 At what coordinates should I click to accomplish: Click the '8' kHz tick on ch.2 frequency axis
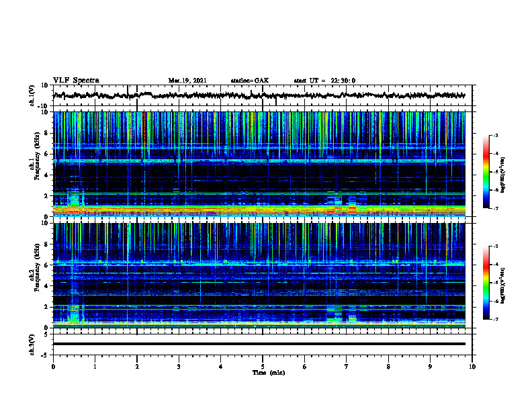pyautogui.click(x=46, y=244)
